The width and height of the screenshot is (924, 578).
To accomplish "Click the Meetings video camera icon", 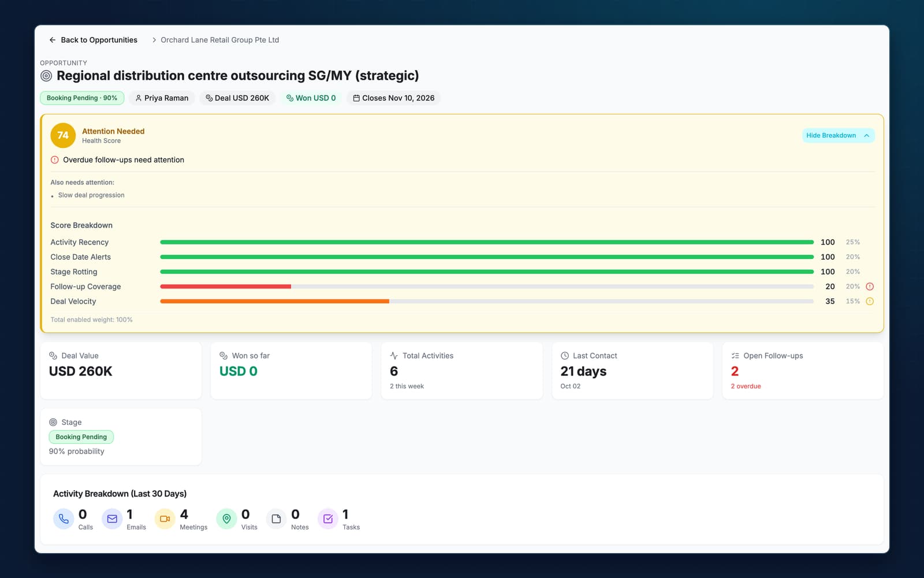I will [x=165, y=519].
